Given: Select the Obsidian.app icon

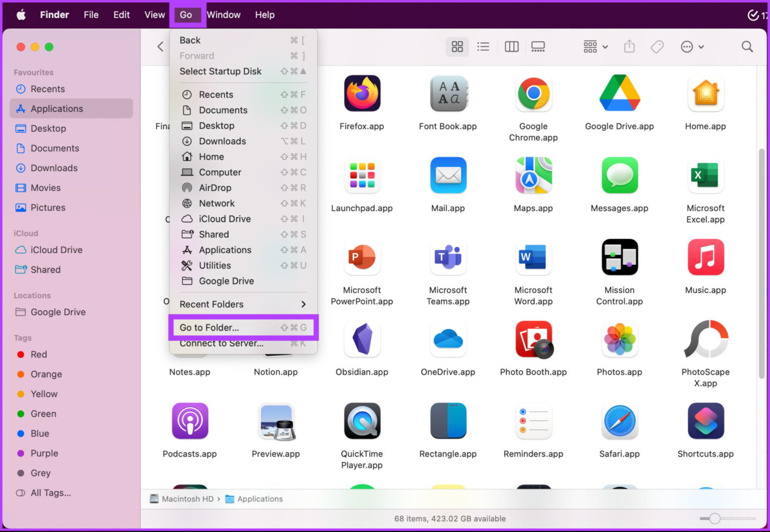Looking at the screenshot, I should pyautogui.click(x=362, y=339).
